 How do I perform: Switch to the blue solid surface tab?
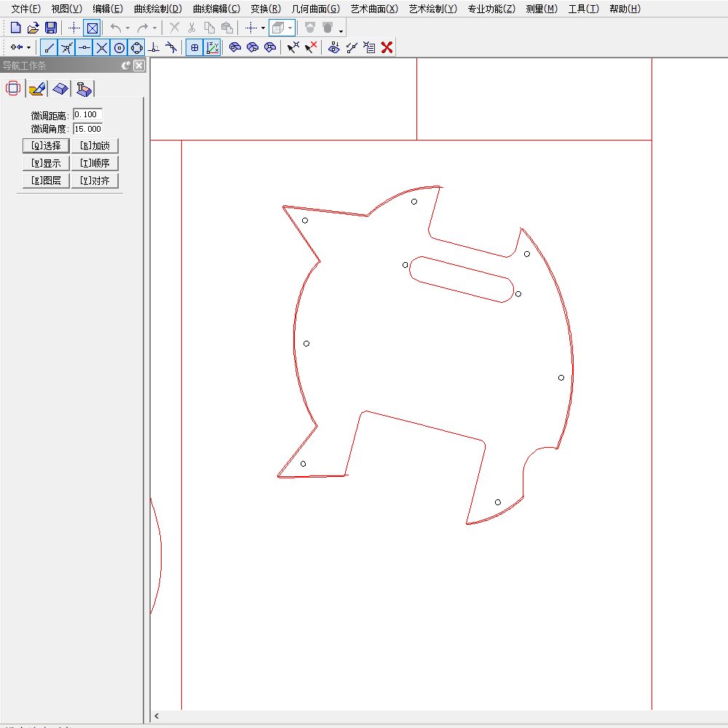click(x=60, y=88)
